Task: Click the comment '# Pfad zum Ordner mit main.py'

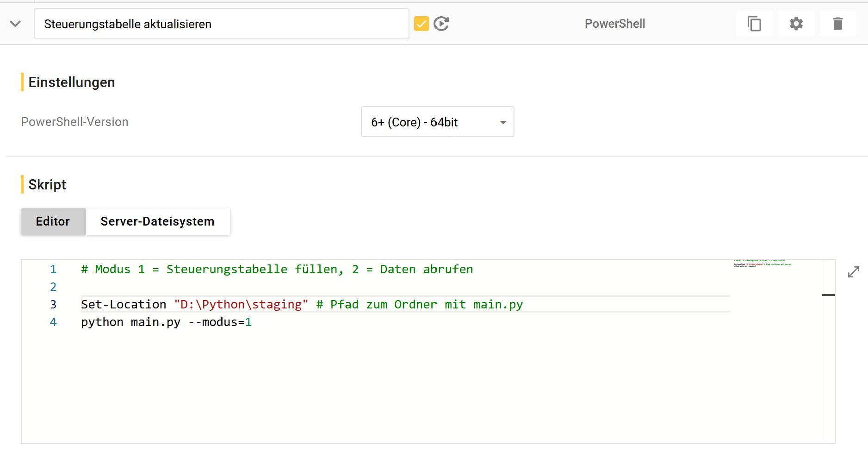Action: coord(420,304)
